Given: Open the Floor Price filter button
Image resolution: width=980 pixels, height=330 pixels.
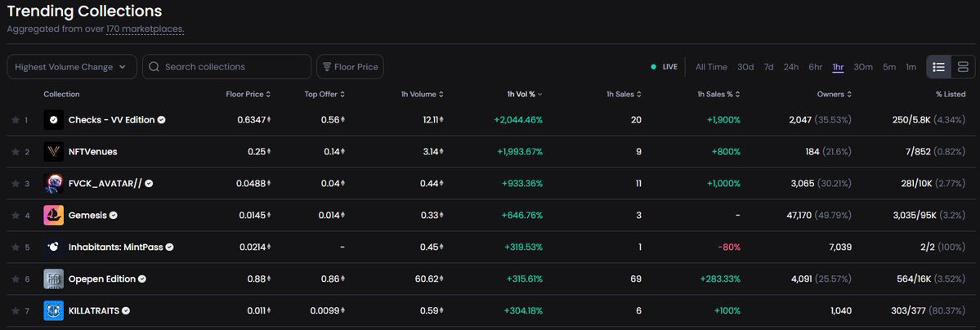Looking at the screenshot, I should click(350, 67).
